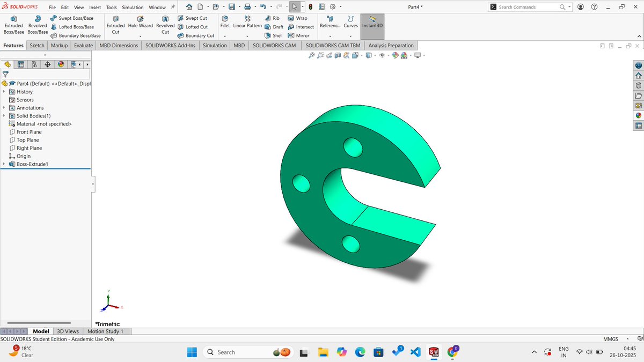This screenshot has width=644, height=362.
Task: Open the File menu
Action: point(52,8)
